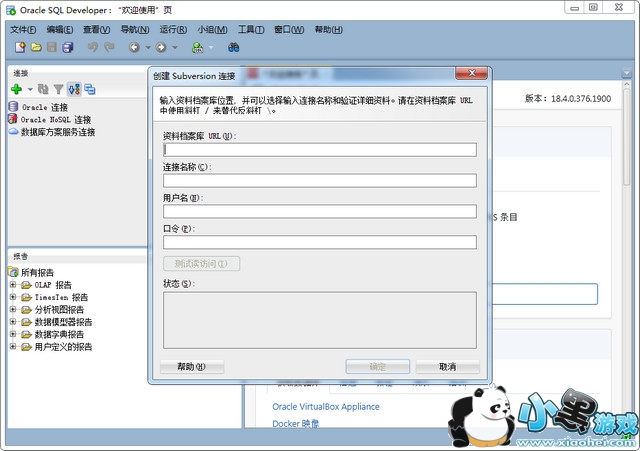
Task: Open the 文件(F) menu
Action: click(x=23, y=29)
